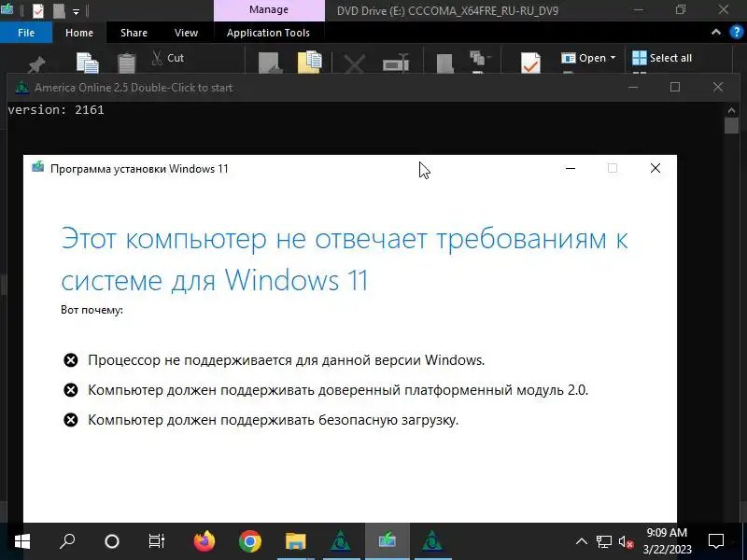This screenshot has width=747, height=560.
Task: Switch to the Share ribbon tab
Action: pos(134,33)
